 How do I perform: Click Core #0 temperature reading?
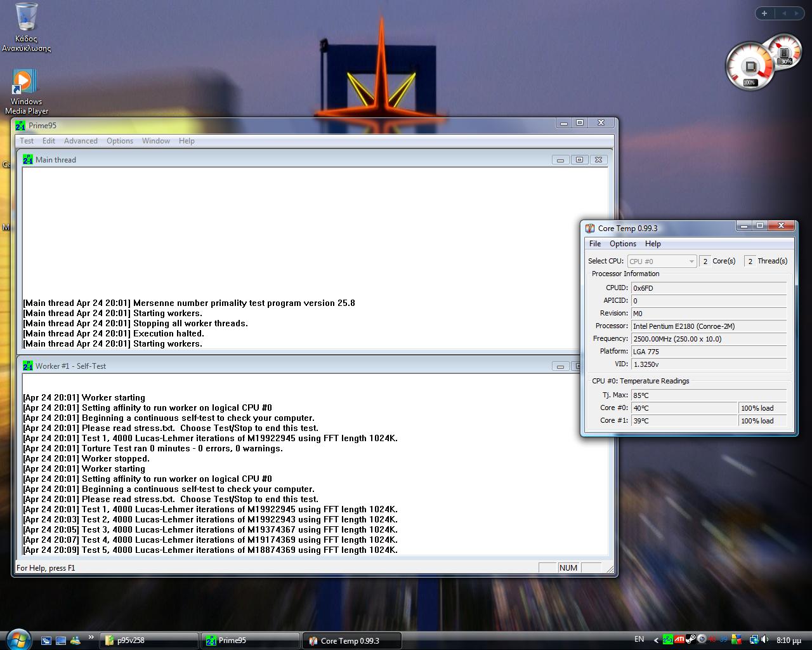[684, 408]
